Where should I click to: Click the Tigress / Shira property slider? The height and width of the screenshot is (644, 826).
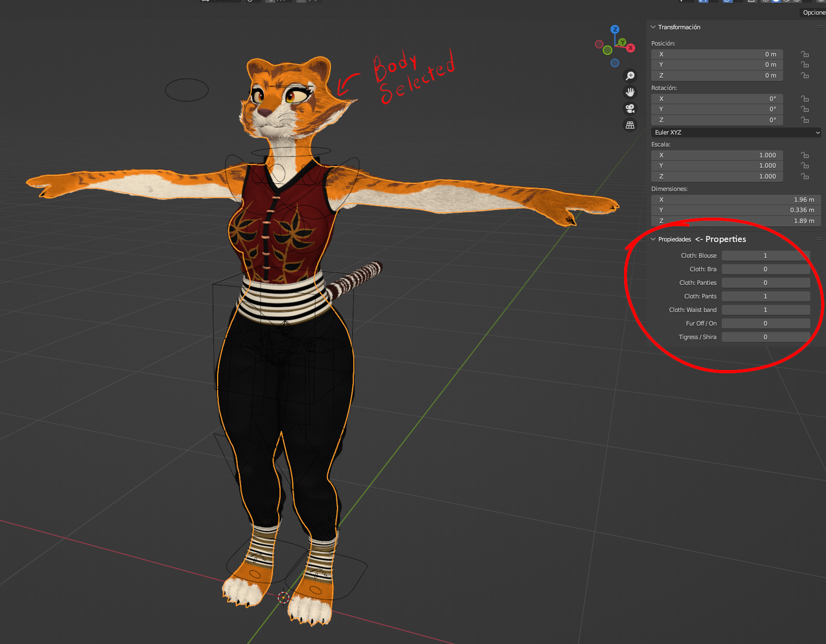tap(766, 337)
